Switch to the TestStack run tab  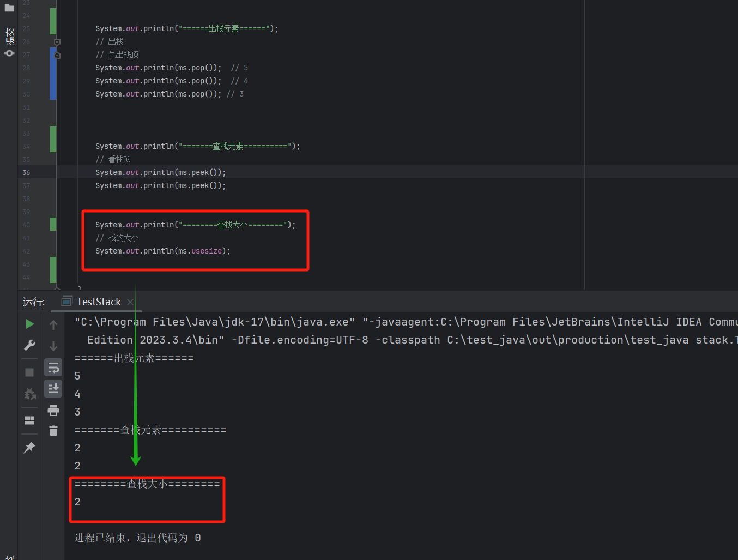[x=99, y=302]
